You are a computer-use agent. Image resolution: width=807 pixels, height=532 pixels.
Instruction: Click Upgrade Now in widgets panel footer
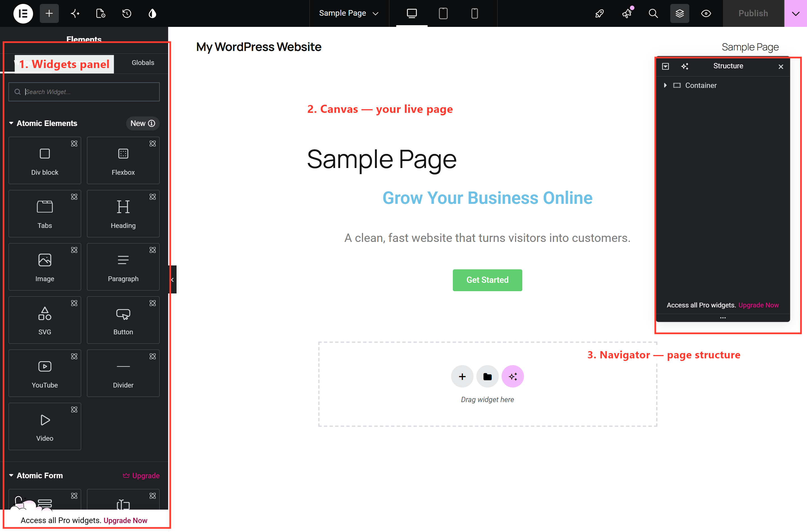(x=125, y=521)
